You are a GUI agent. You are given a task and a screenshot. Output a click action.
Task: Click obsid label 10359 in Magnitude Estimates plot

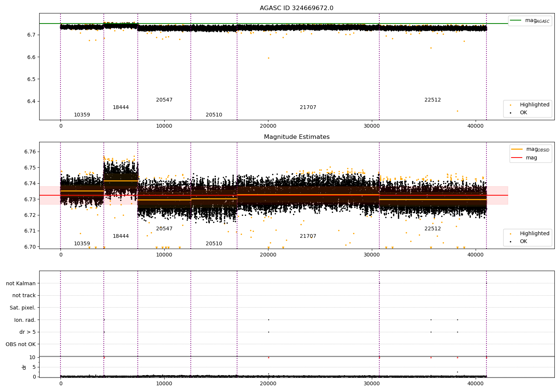point(82,244)
